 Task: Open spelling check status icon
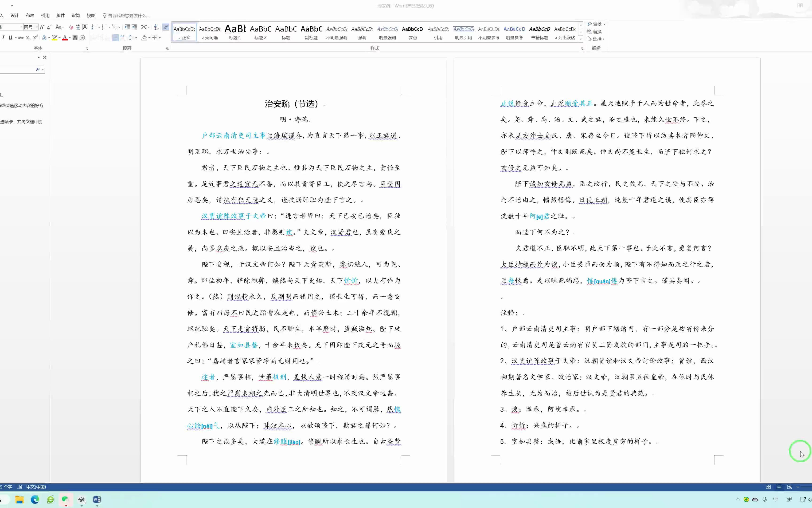tap(20, 487)
